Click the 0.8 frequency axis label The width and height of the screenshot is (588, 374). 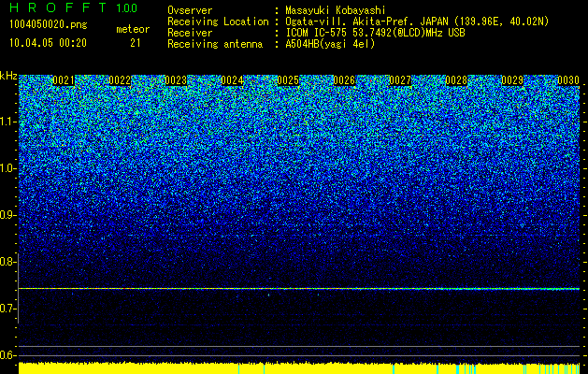7,262
